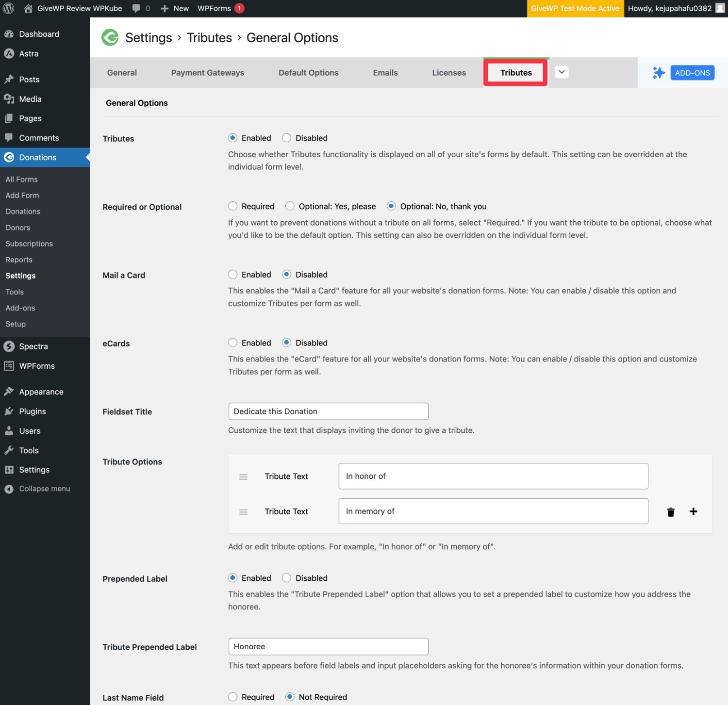The height and width of the screenshot is (705, 728).
Task: Click the Pages icon in sidebar
Action: pyautogui.click(x=9, y=118)
